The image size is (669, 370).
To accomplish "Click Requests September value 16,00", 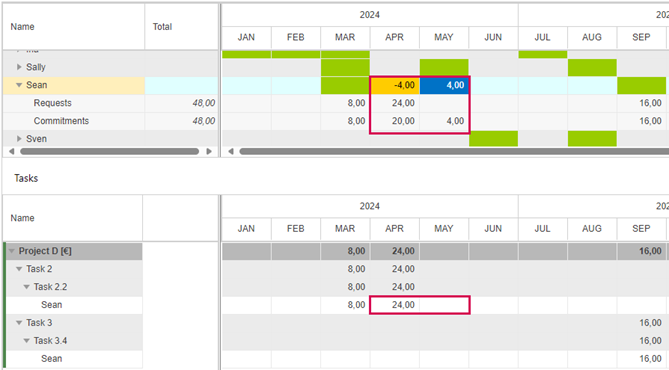I will (x=650, y=103).
